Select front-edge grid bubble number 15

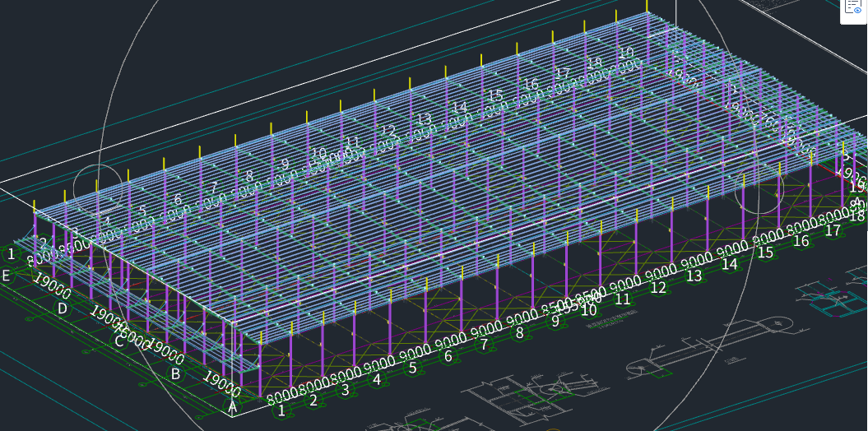(766, 253)
